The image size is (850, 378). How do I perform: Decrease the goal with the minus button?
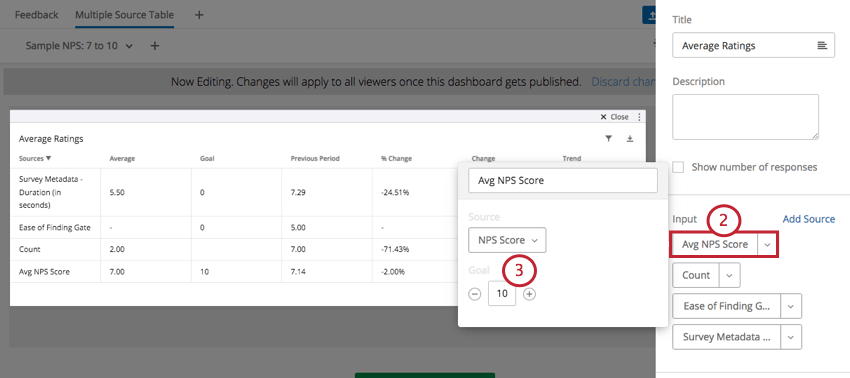coord(475,294)
